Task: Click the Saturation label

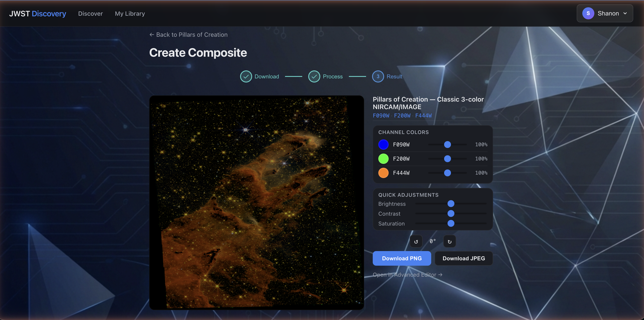Action: pyautogui.click(x=391, y=224)
